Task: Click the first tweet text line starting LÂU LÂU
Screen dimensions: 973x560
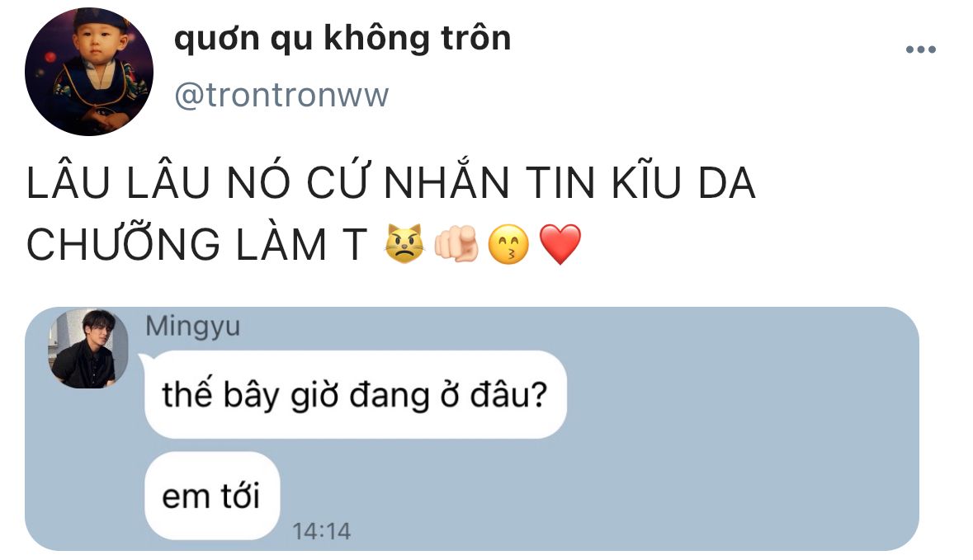Action: coord(391,182)
